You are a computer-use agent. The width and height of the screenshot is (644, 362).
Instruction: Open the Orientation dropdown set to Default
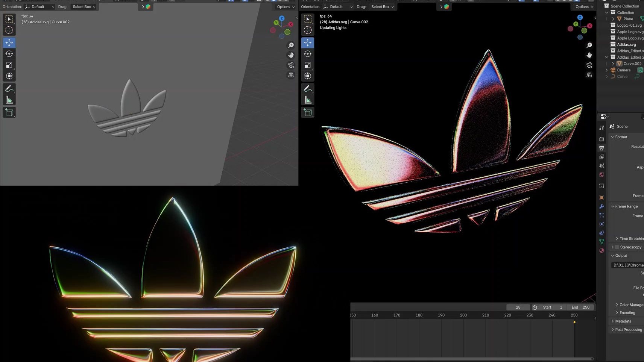(x=39, y=6)
